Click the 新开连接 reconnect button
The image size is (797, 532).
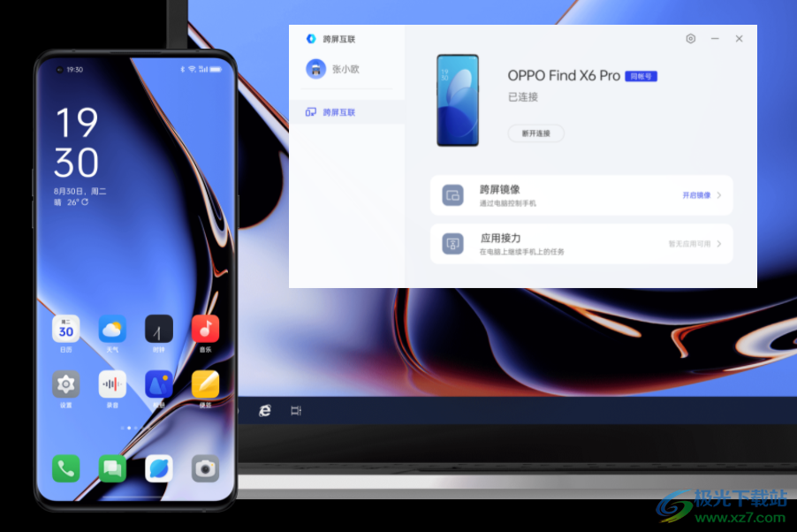[535, 133]
